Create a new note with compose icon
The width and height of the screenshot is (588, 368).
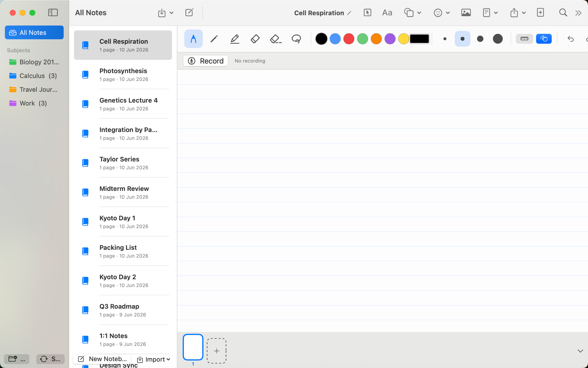tap(189, 12)
